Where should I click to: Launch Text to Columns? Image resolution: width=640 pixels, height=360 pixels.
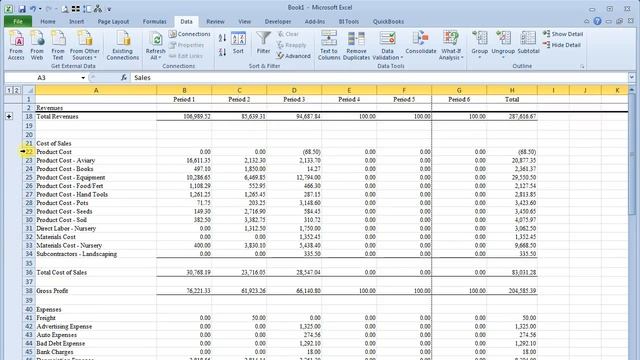[x=329, y=45]
